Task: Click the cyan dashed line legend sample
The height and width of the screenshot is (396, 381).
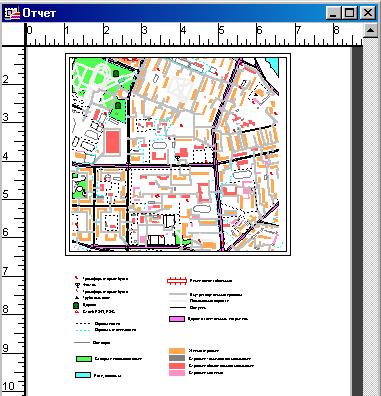Action: click(x=83, y=330)
